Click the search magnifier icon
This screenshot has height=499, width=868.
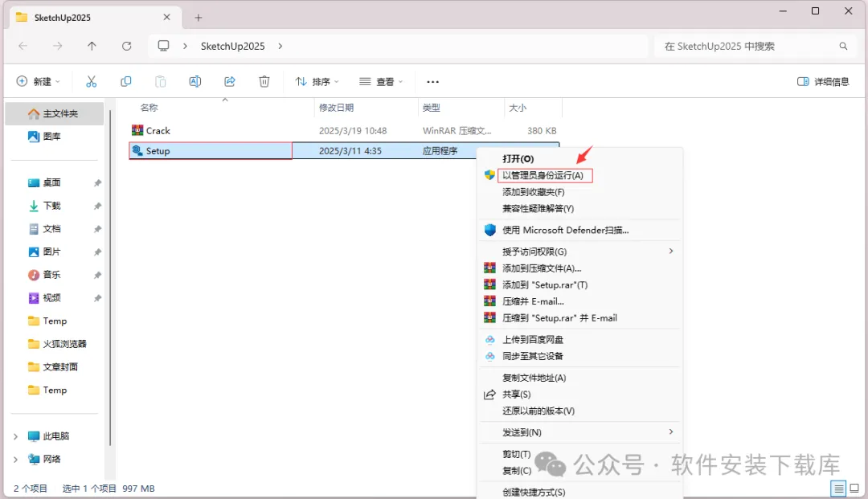(x=843, y=46)
